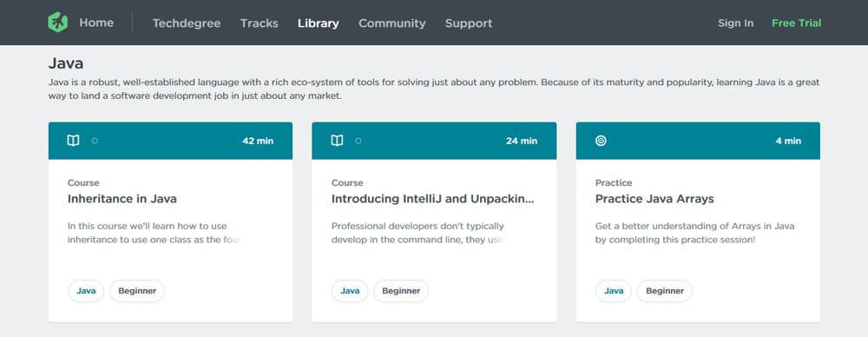The image size is (868, 337).
Task: Open the Techdegree menu item
Action: 187,23
